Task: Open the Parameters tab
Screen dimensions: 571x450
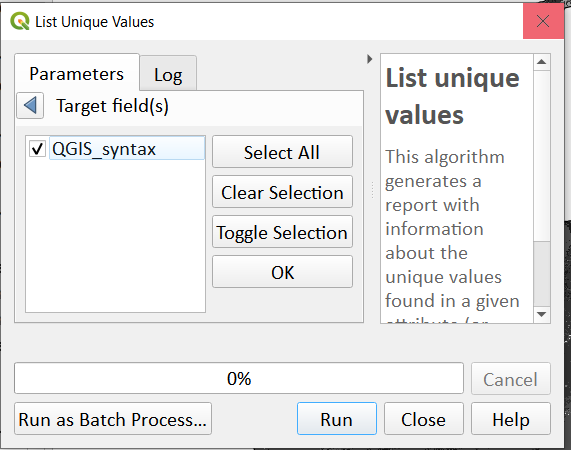Action: click(77, 73)
